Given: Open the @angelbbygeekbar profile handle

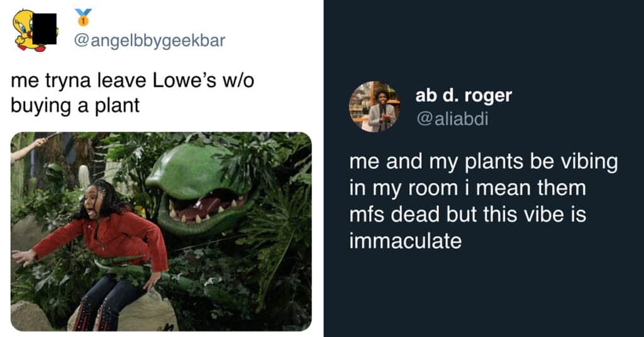Looking at the screenshot, I should click(x=150, y=40).
